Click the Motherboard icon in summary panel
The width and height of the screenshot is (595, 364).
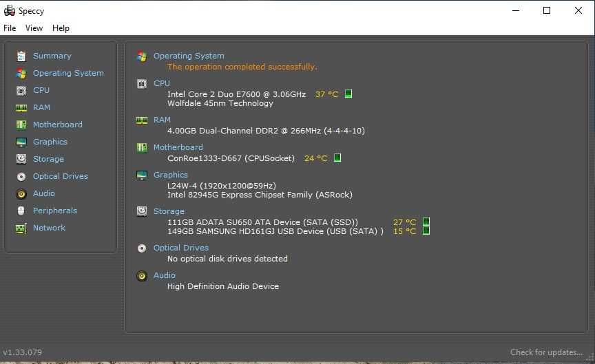(142, 147)
